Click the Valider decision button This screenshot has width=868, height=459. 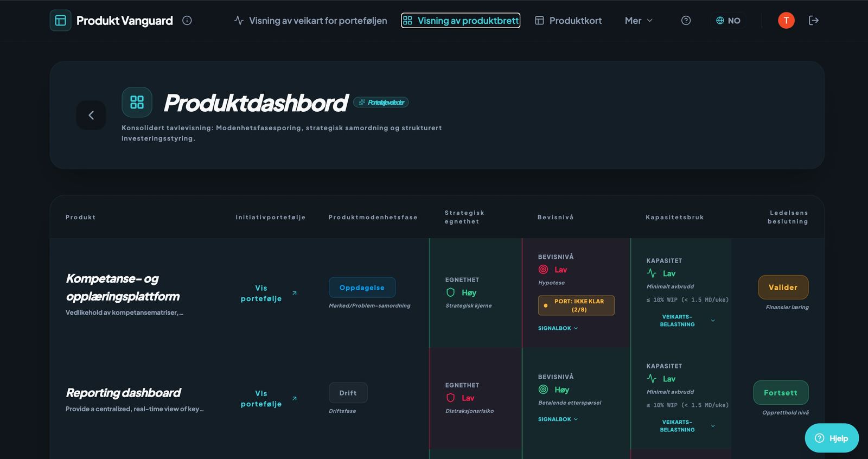(783, 288)
